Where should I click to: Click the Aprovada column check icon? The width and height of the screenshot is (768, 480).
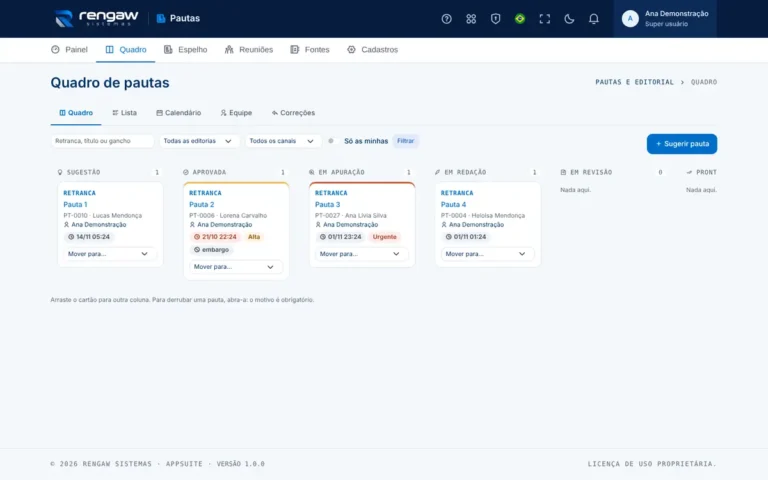click(x=186, y=172)
